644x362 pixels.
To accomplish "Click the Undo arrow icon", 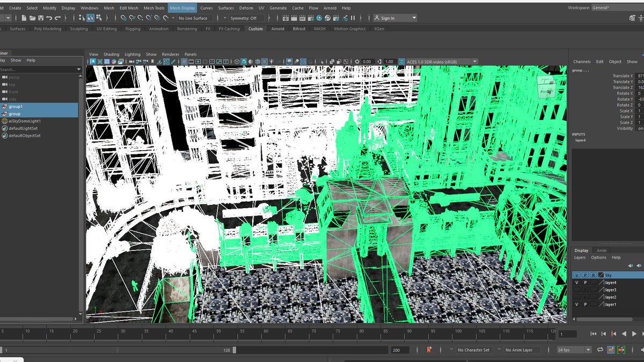I will 49,18.
